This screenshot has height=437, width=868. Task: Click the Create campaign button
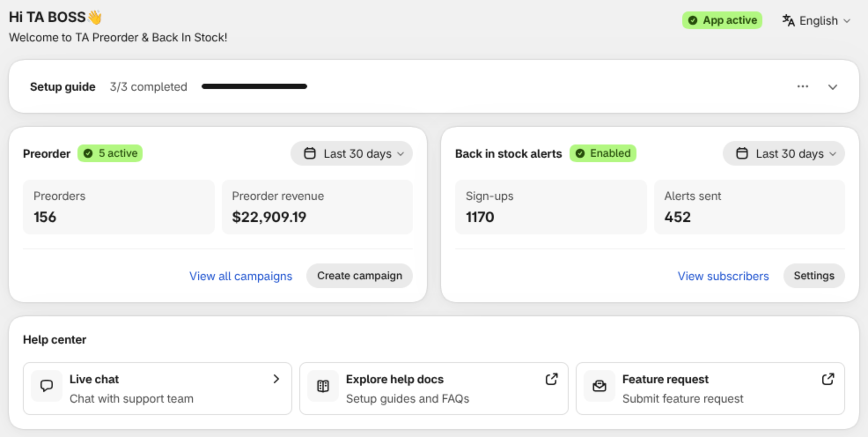[x=360, y=276]
